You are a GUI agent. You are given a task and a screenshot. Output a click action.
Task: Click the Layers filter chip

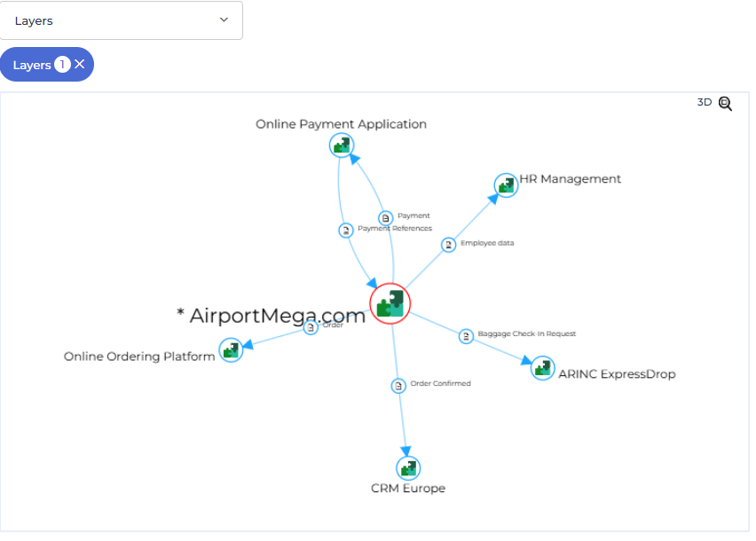tap(32, 65)
